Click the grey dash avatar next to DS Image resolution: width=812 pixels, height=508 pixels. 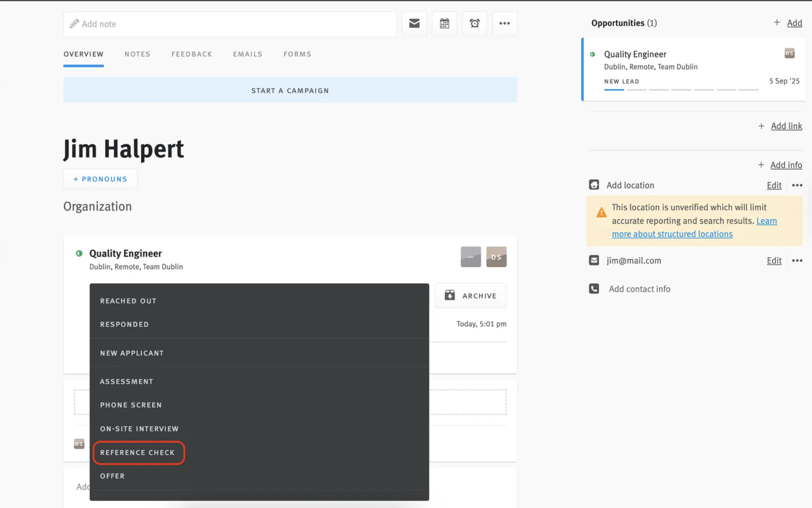point(471,257)
